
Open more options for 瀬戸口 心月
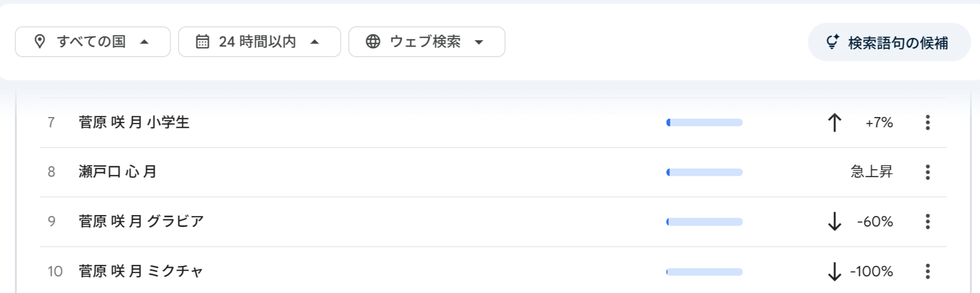pyautogui.click(x=927, y=172)
